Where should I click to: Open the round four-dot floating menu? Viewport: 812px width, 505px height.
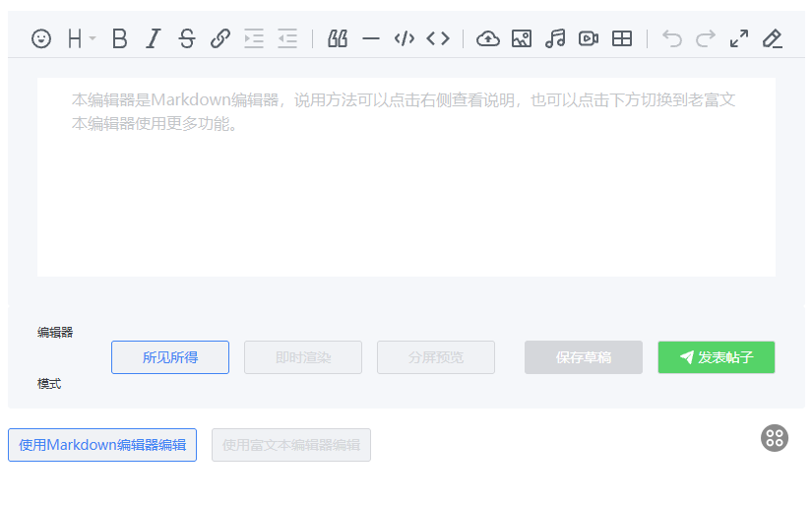tap(775, 438)
